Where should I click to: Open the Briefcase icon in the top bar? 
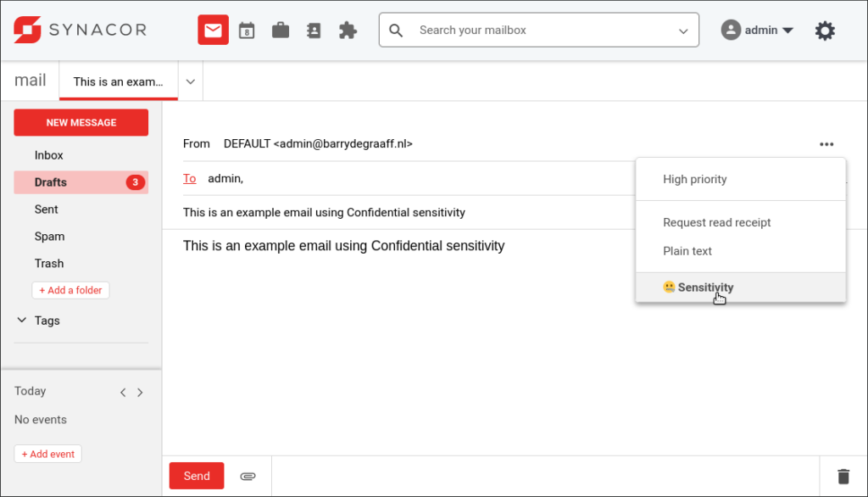click(280, 29)
